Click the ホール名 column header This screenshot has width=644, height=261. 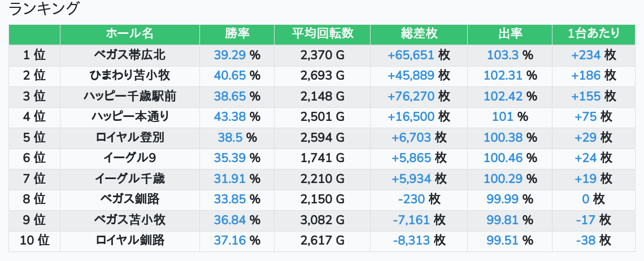click(129, 34)
